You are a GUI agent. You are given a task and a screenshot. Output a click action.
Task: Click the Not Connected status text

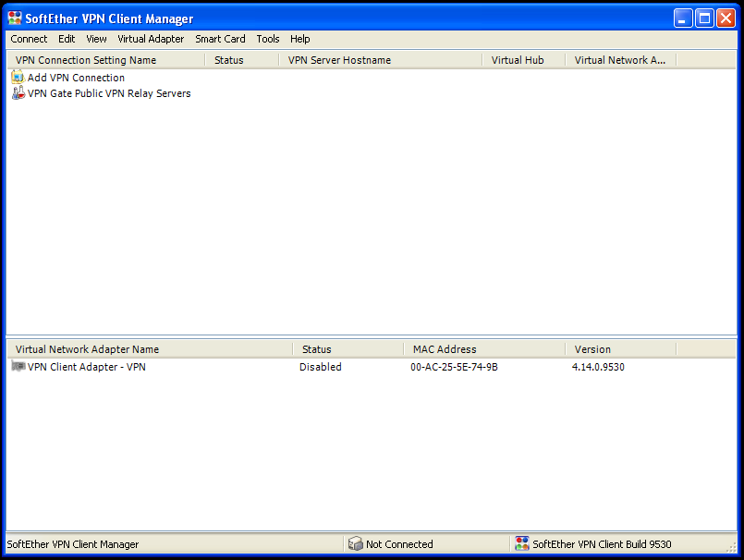pos(399,544)
